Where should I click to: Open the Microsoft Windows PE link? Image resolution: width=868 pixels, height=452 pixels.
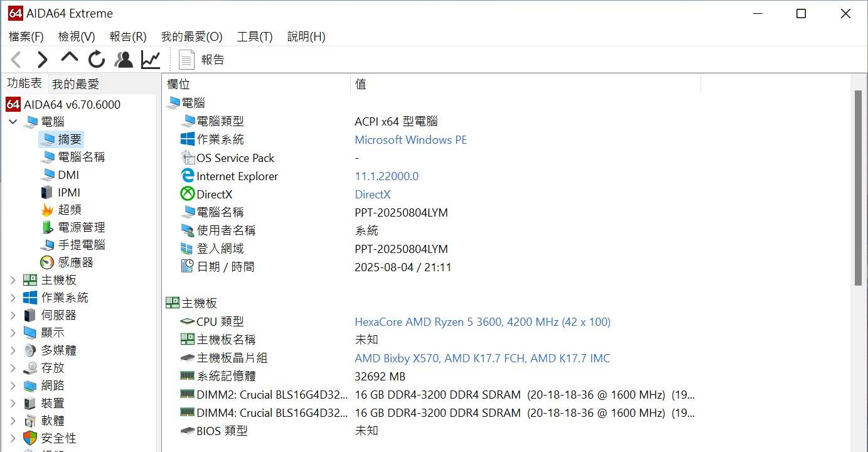pos(411,140)
